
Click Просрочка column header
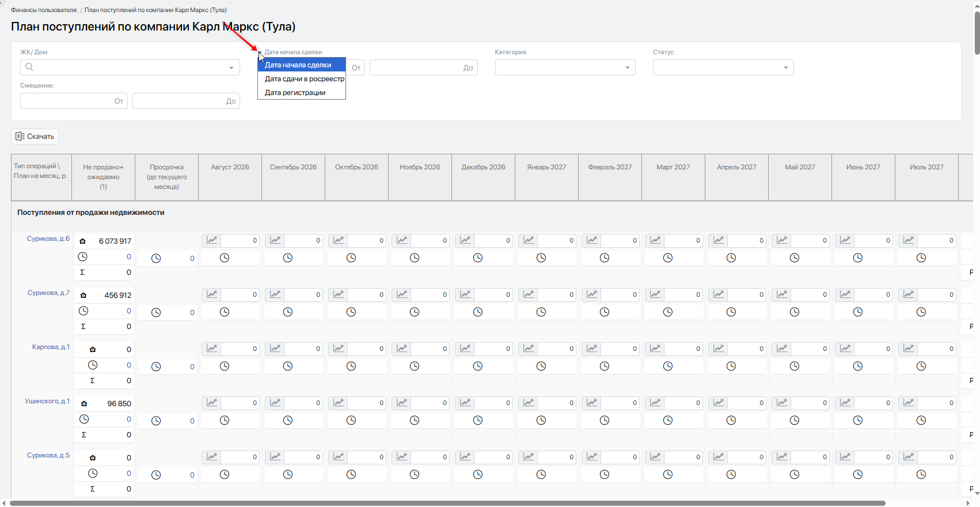(x=166, y=177)
